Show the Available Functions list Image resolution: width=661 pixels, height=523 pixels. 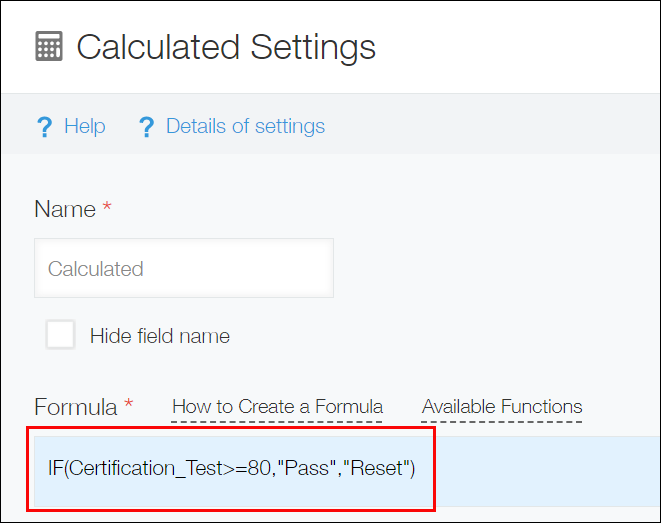pos(502,407)
